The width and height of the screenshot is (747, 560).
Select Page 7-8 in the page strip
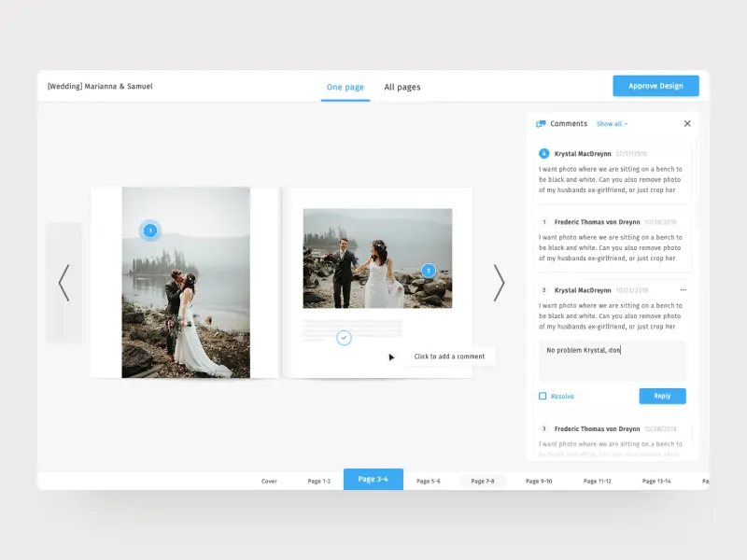click(483, 481)
